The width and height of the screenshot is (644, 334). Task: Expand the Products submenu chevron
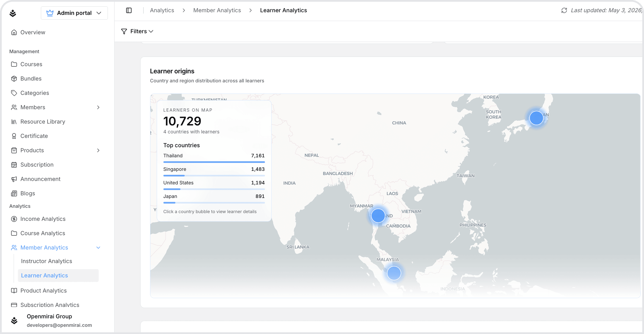(x=98, y=150)
